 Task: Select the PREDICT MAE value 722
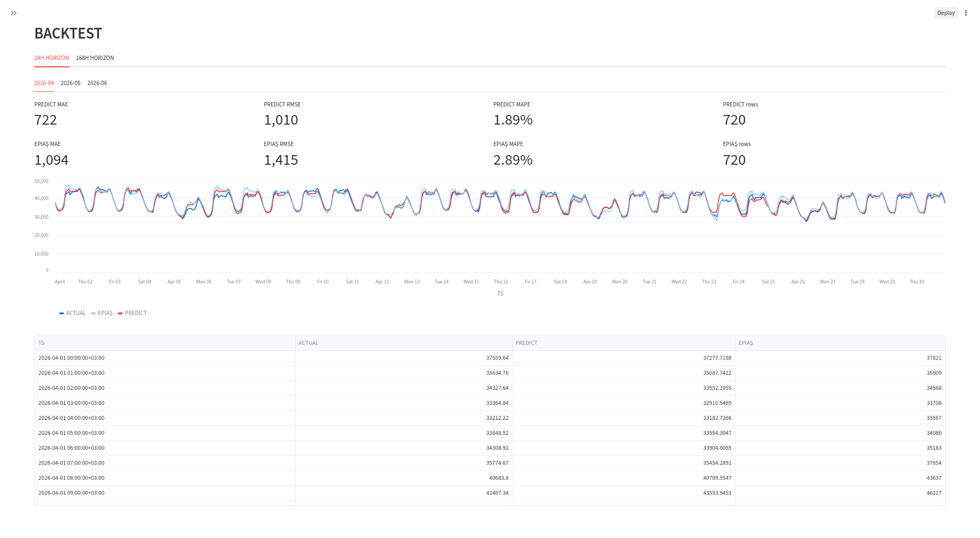[x=45, y=120]
